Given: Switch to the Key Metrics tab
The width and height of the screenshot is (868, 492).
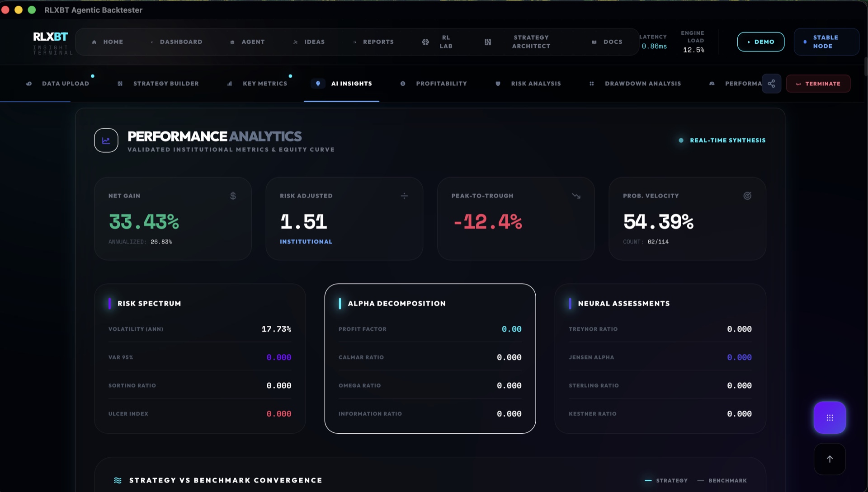Looking at the screenshot, I should (257, 84).
